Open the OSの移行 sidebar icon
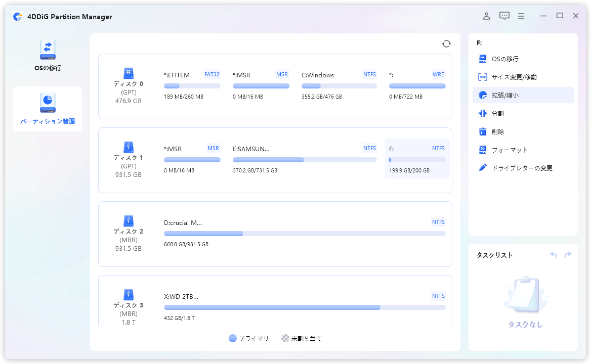Screen dimensions: 591x364 tap(48, 50)
